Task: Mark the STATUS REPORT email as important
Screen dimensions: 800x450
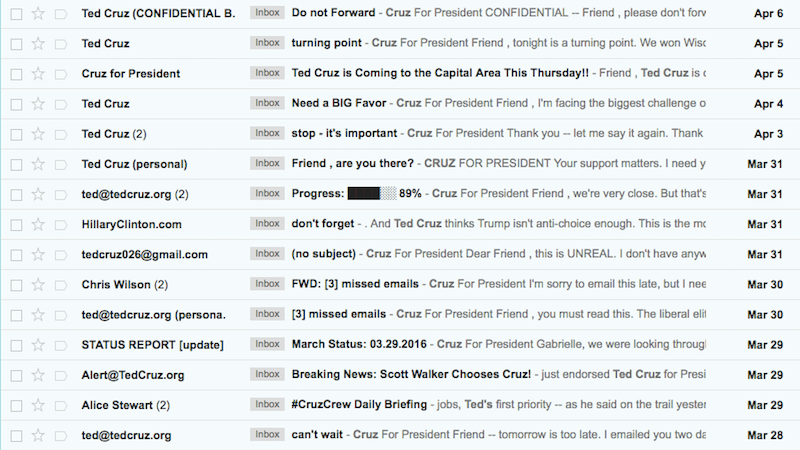Action: 61,345
